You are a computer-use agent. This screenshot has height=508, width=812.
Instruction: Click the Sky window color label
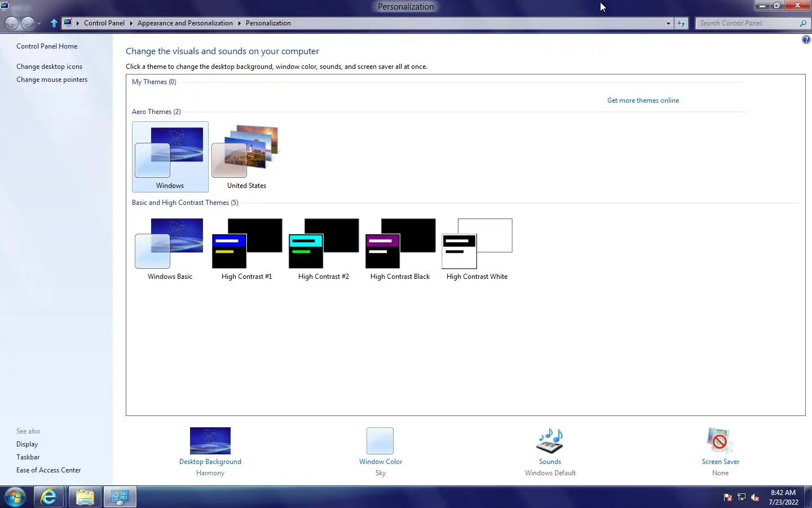pos(381,473)
